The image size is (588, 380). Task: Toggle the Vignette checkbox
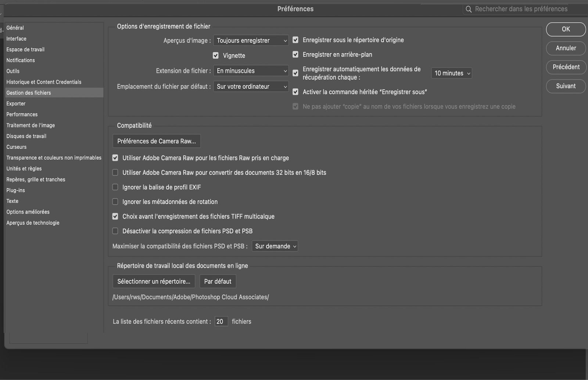(216, 56)
